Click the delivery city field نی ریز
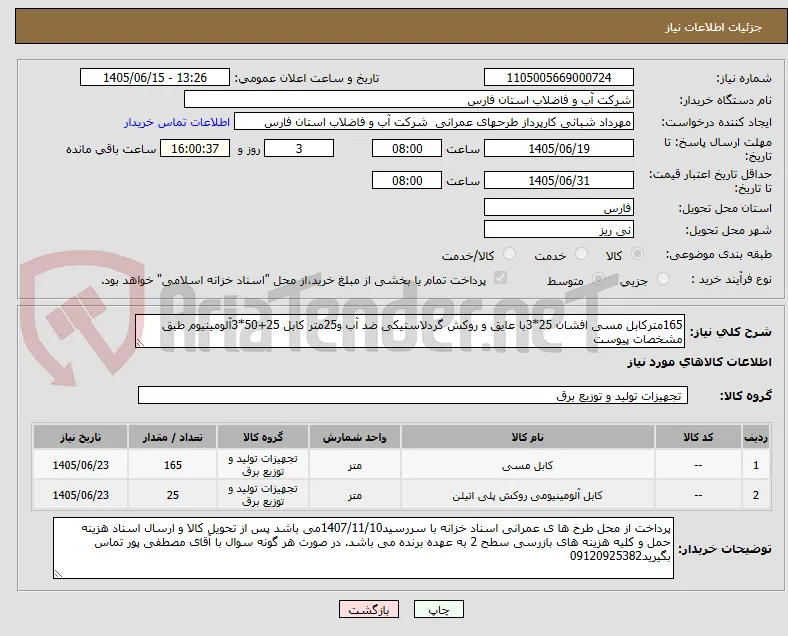This screenshot has height=636, width=788. (x=559, y=230)
